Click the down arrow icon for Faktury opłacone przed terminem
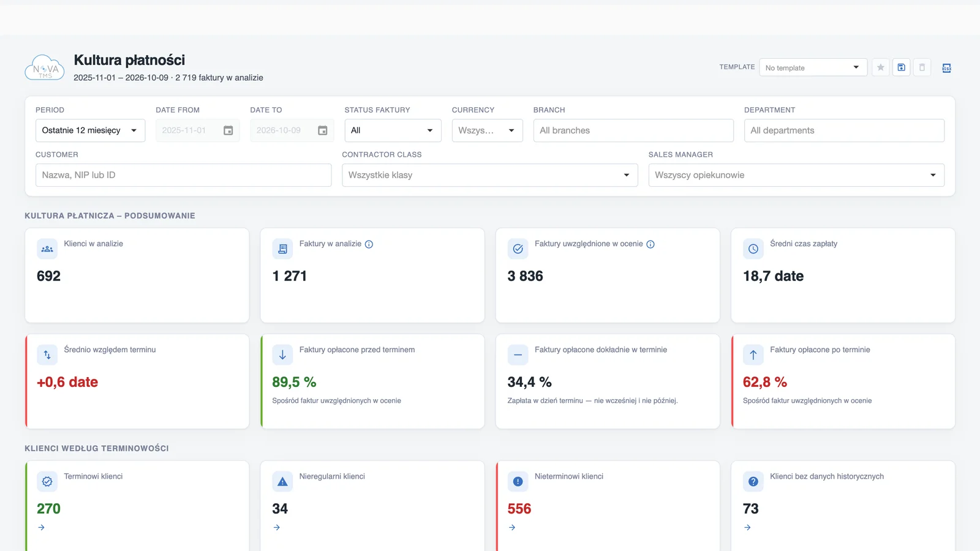 [x=282, y=355]
